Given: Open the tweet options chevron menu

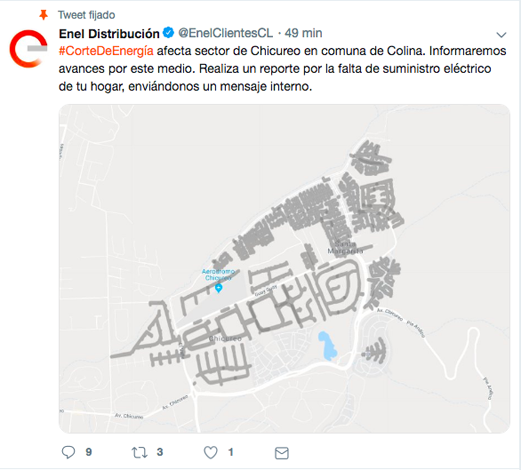Looking at the screenshot, I should click(501, 34).
